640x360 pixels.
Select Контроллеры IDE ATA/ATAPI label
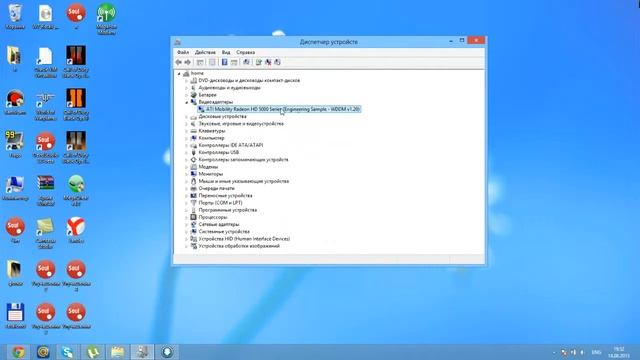[231, 145]
